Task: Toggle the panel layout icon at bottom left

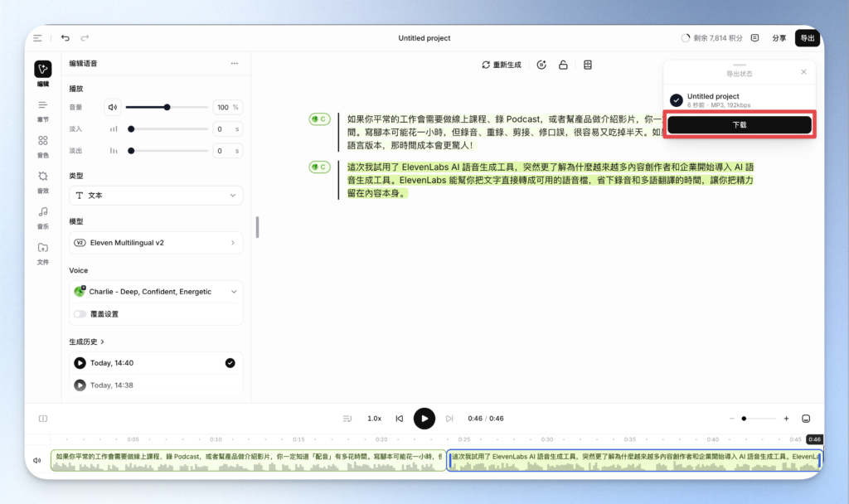Action: tap(43, 419)
